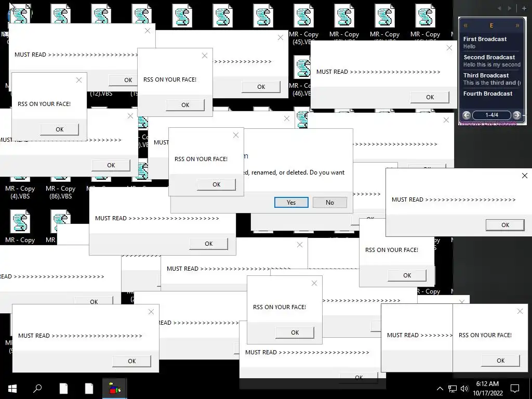Click OK in the MUST READ dialog with the dark X

[505, 225]
